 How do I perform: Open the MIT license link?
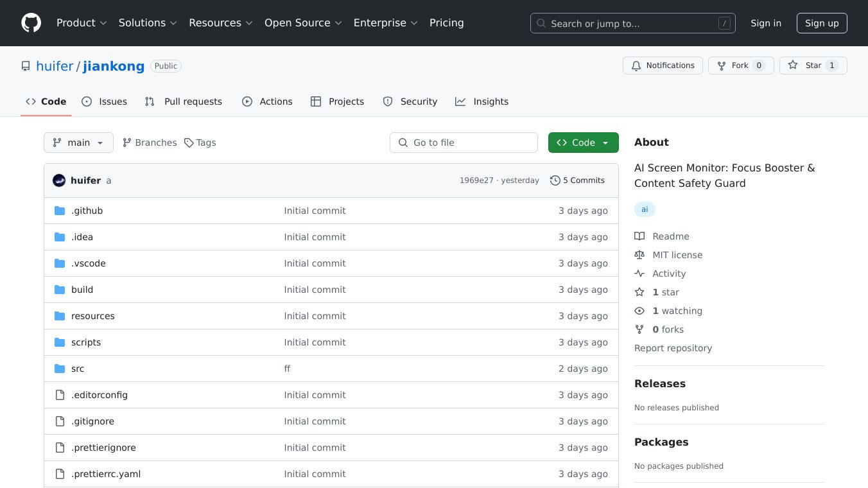coord(677,255)
